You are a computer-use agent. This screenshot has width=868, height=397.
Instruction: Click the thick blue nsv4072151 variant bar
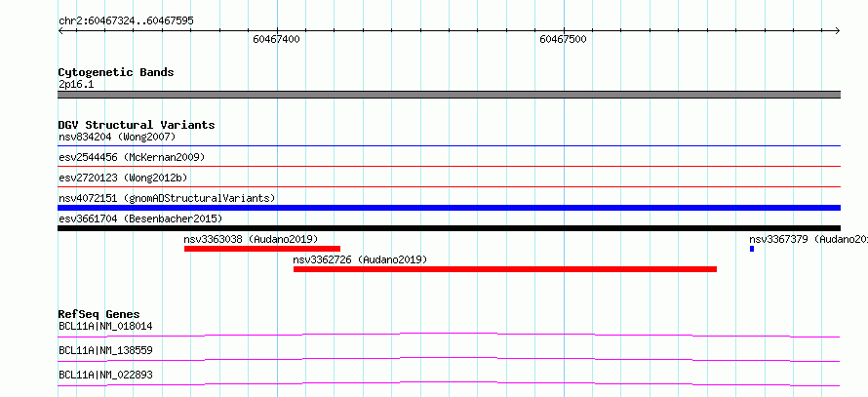pos(449,208)
